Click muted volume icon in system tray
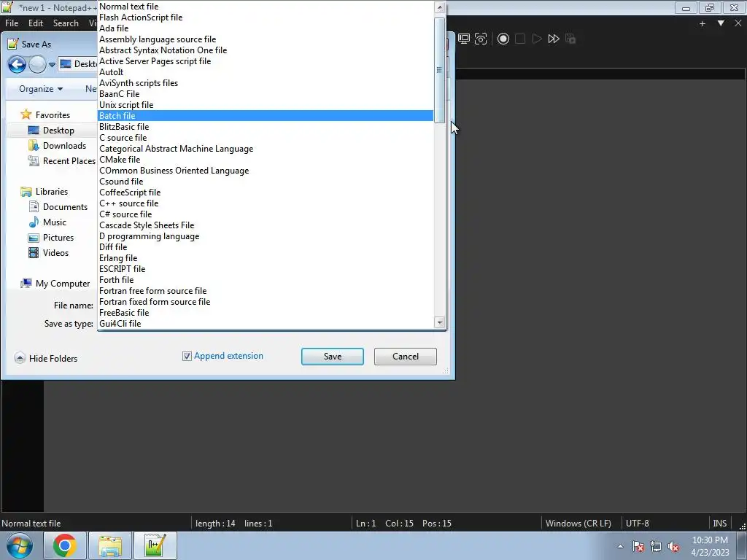The width and height of the screenshot is (747, 560). [x=673, y=547]
